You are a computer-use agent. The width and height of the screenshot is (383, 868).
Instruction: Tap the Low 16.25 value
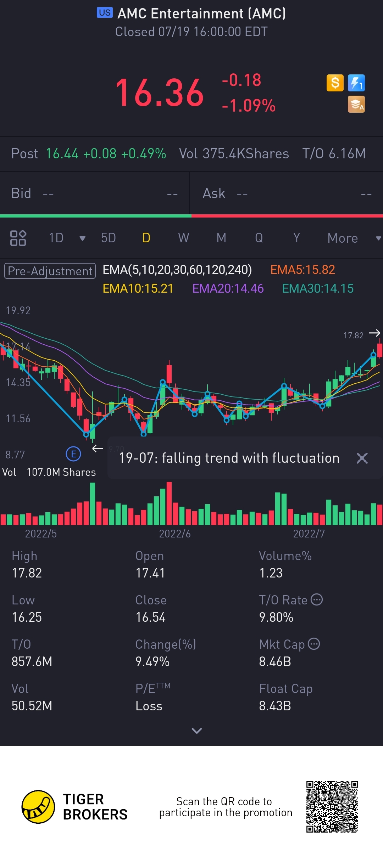point(27,617)
